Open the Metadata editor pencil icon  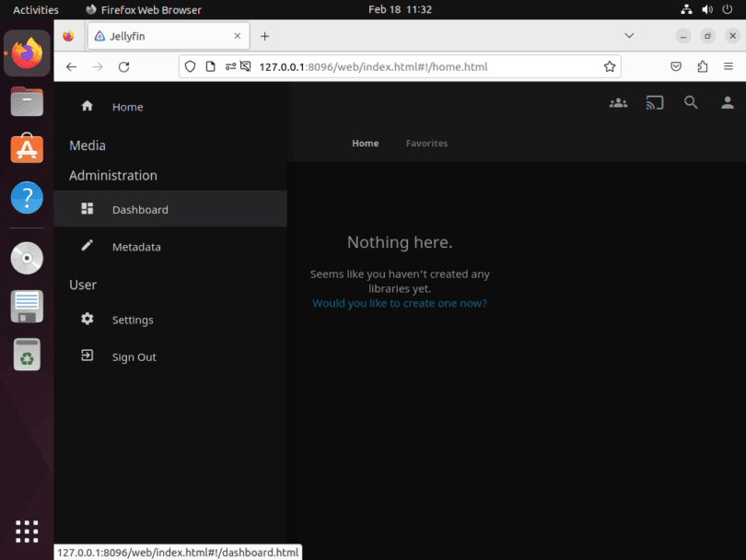[87, 246]
